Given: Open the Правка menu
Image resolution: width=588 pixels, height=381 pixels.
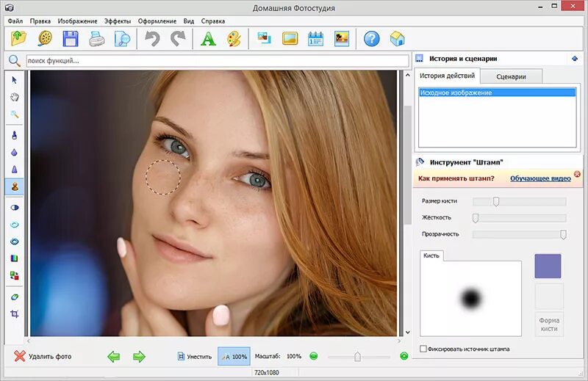Looking at the screenshot, I should point(40,21).
